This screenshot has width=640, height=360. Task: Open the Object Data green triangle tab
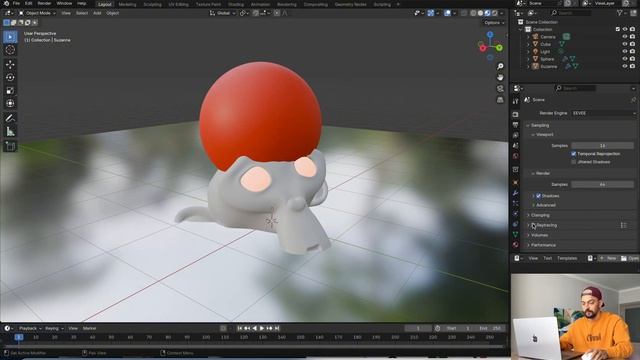coord(516,234)
